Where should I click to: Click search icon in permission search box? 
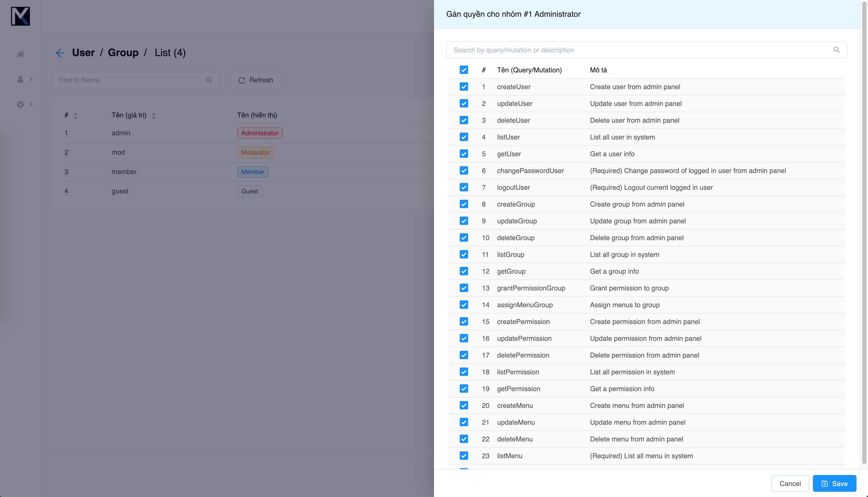pyautogui.click(x=836, y=50)
